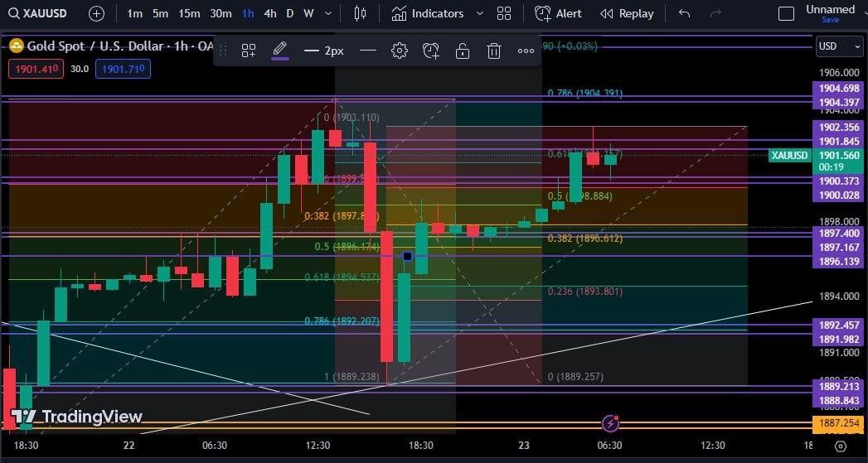Image resolution: width=868 pixels, height=463 pixels.
Task: Click the compare or add symbol plus icon
Action: (x=96, y=13)
